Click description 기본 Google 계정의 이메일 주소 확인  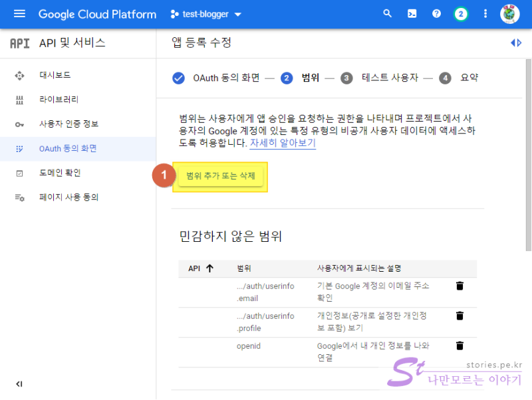(x=373, y=292)
